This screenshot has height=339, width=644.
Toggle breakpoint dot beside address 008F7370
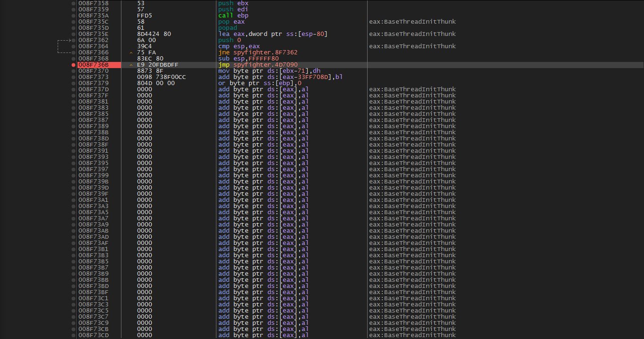(x=73, y=71)
